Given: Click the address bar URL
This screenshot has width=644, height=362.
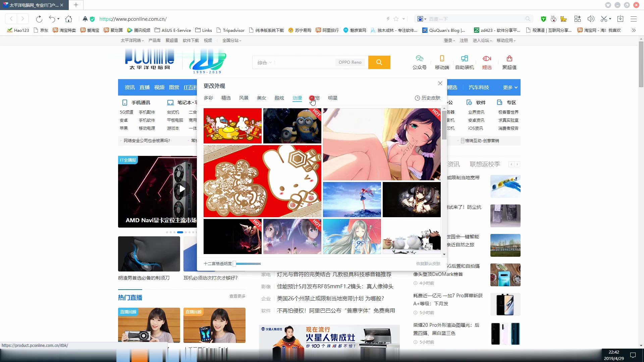Looking at the screenshot, I should 133,19.
